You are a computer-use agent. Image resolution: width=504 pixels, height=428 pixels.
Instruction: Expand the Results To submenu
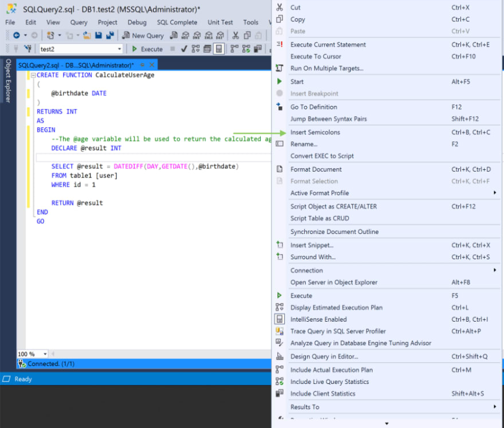pyautogui.click(x=495, y=407)
